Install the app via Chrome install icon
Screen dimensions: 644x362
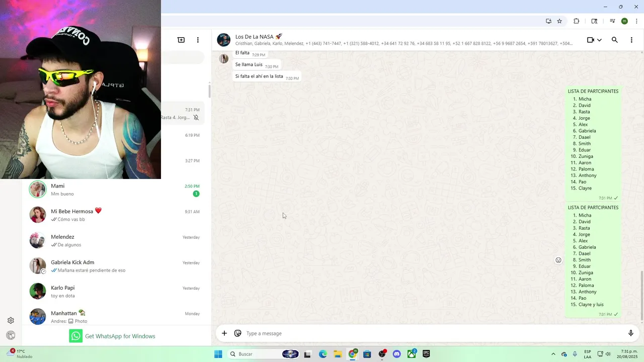point(548,21)
